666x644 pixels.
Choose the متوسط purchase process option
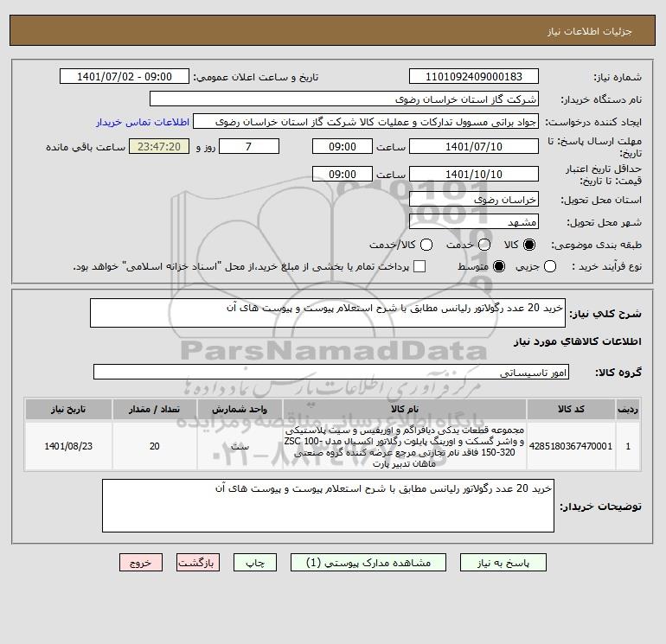499,266
